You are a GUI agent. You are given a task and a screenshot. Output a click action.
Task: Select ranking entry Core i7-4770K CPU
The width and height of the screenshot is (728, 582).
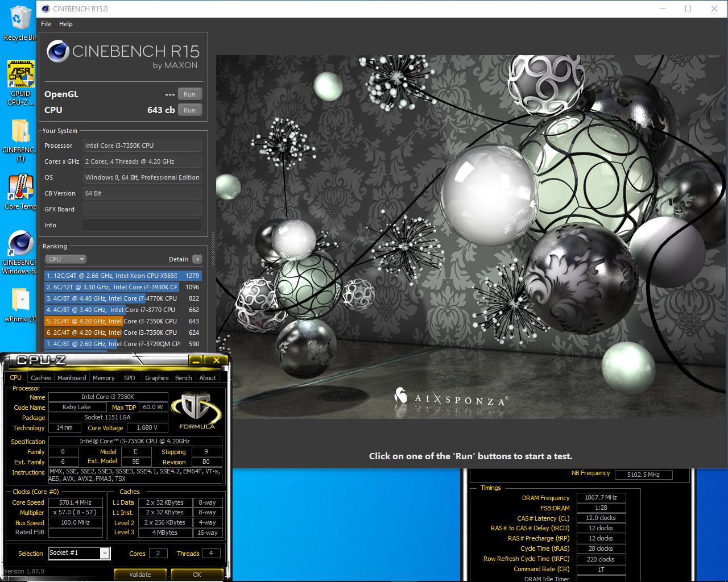click(123, 298)
